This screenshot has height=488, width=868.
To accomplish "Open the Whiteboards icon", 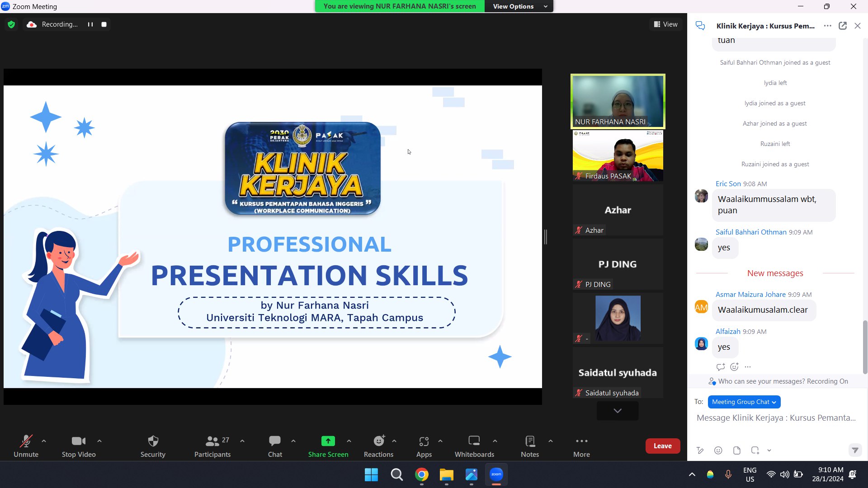I will point(474,441).
